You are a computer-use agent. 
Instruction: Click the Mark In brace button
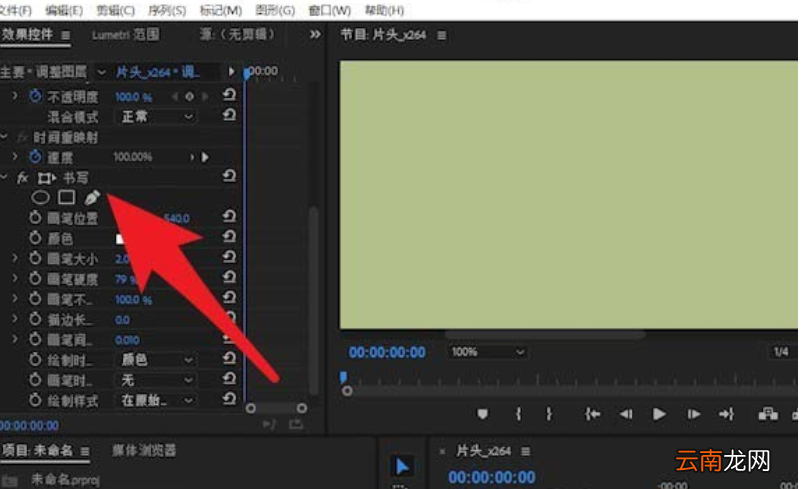518,414
